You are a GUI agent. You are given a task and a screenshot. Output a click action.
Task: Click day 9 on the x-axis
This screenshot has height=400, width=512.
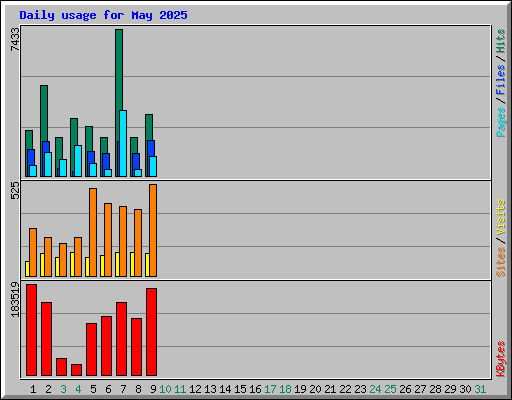tap(153, 389)
